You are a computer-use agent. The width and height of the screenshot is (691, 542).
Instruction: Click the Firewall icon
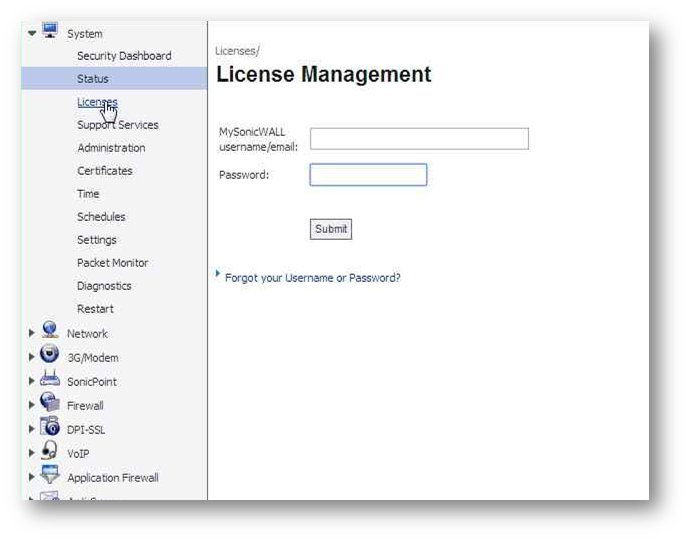(x=50, y=403)
